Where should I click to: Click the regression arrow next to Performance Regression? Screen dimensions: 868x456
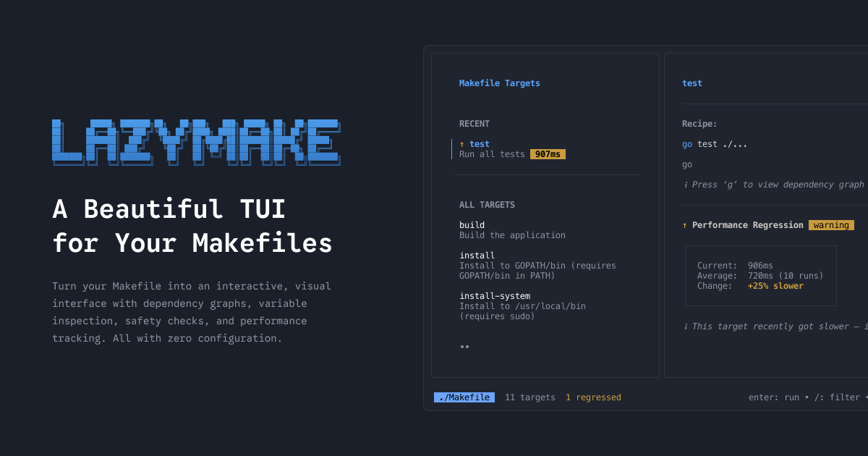[684, 224]
